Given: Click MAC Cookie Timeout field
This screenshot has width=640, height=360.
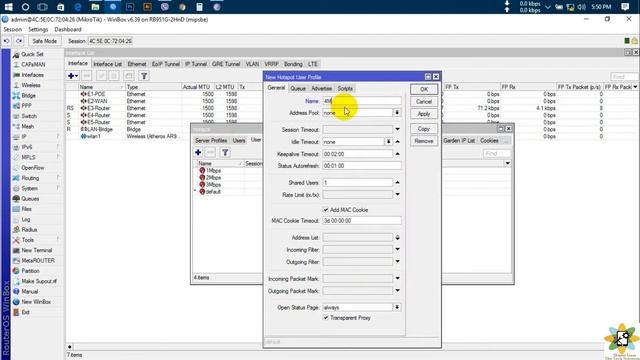Looking at the screenshot, I should (362, 221).
